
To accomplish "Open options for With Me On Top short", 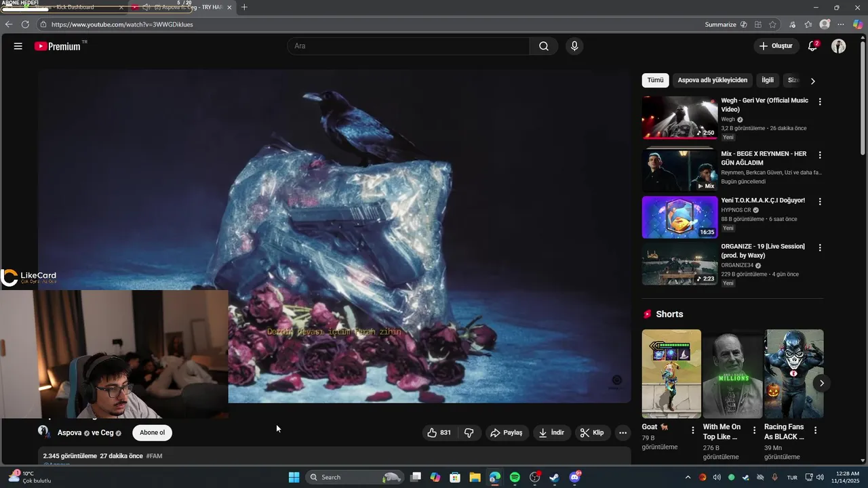I will (x=753, y=430).
